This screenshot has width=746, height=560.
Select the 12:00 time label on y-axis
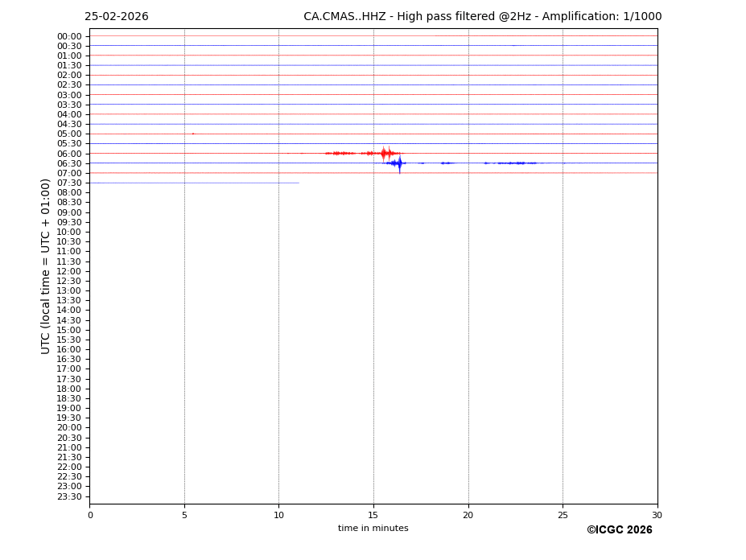point(69,271)
